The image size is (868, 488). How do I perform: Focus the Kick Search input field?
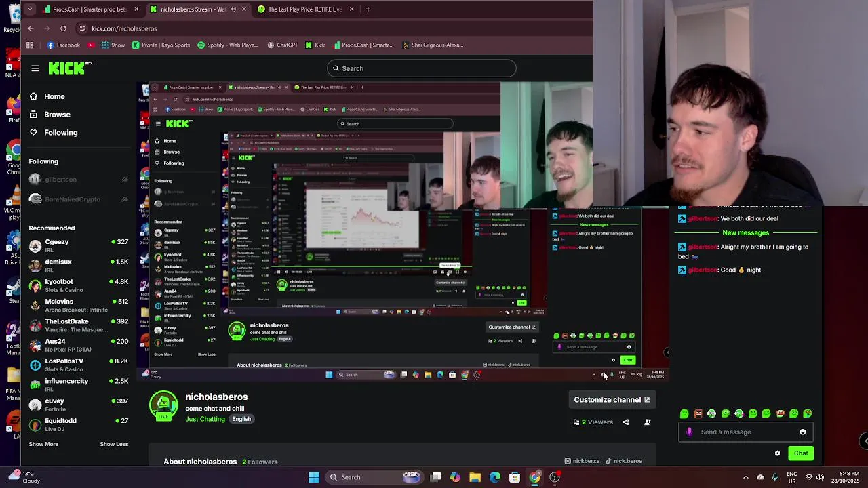[x=421, y=68]
